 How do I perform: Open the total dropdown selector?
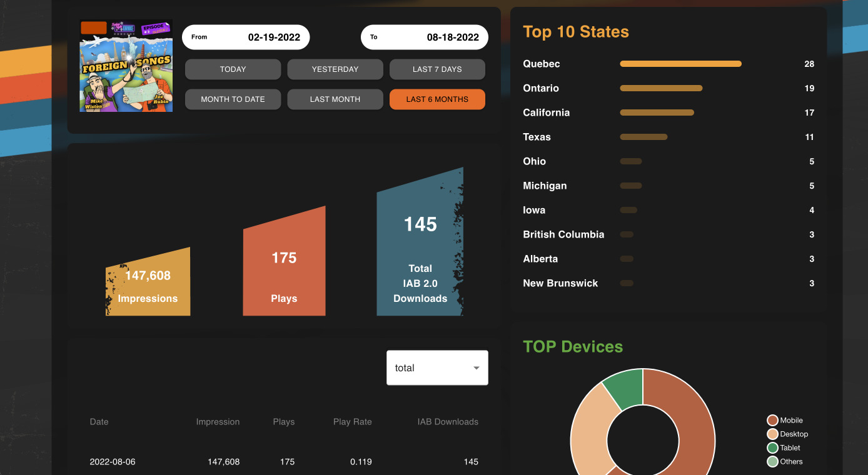tap(437, 367)
